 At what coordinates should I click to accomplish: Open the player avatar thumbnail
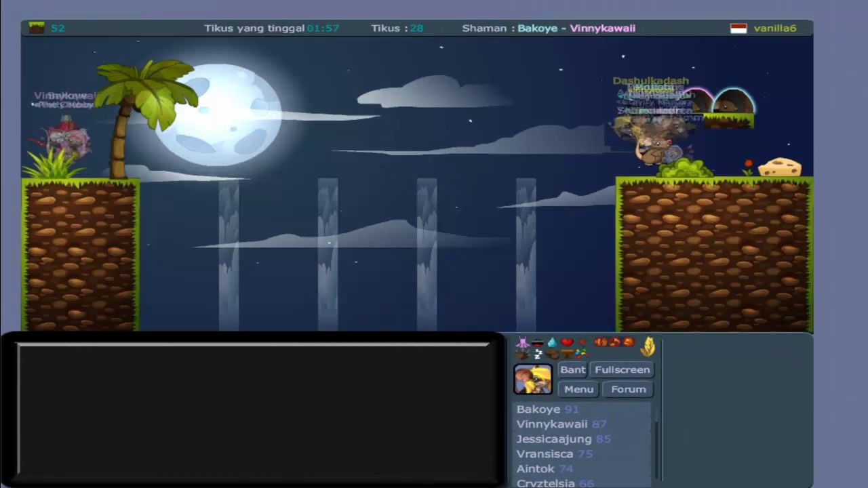tap(533, 380)
